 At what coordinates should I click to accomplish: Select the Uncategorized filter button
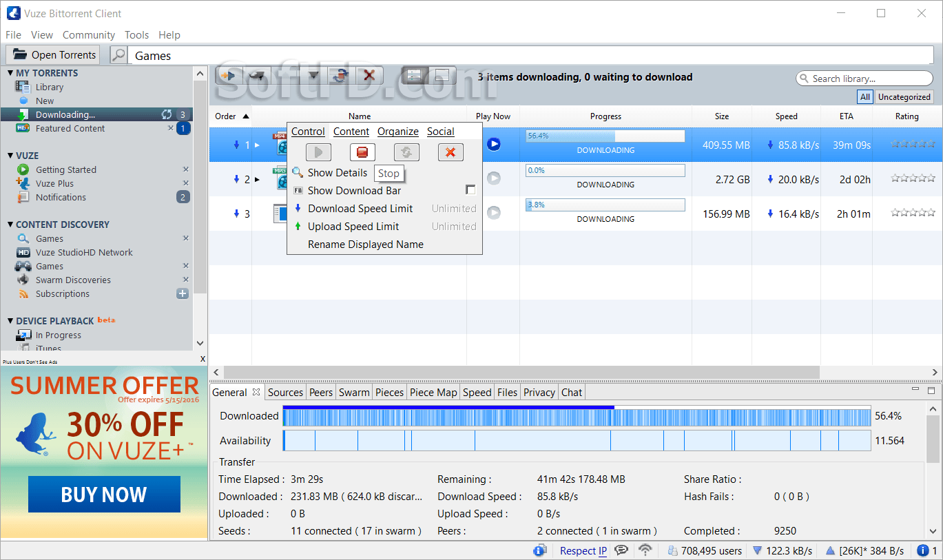pos(904,97)
